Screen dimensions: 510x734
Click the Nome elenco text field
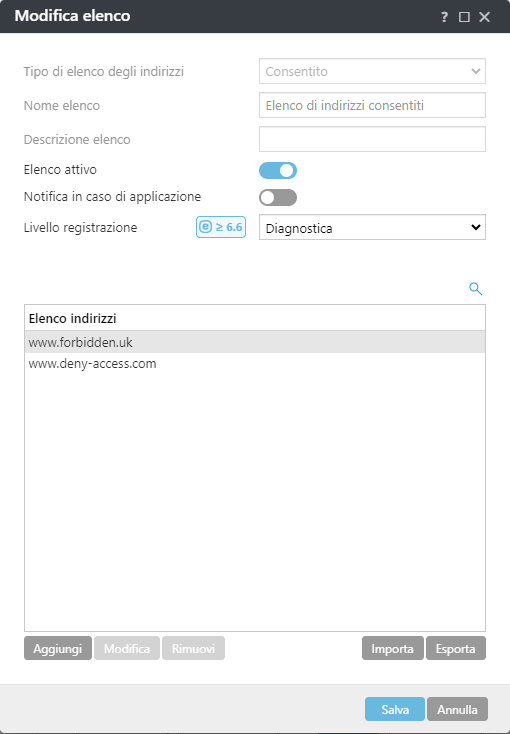click(372, 105)
